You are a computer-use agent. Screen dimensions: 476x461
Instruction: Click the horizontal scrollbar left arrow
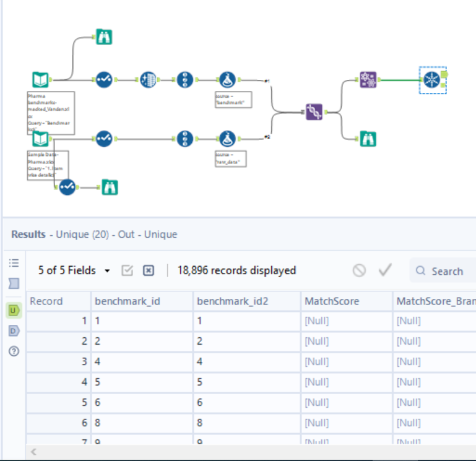click(33, 452)
